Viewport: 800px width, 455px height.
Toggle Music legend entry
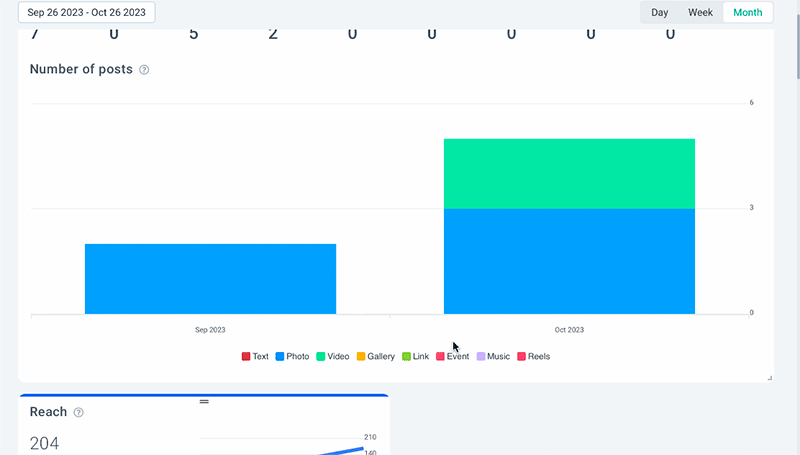pyautogui.click(x=492, y=356)
